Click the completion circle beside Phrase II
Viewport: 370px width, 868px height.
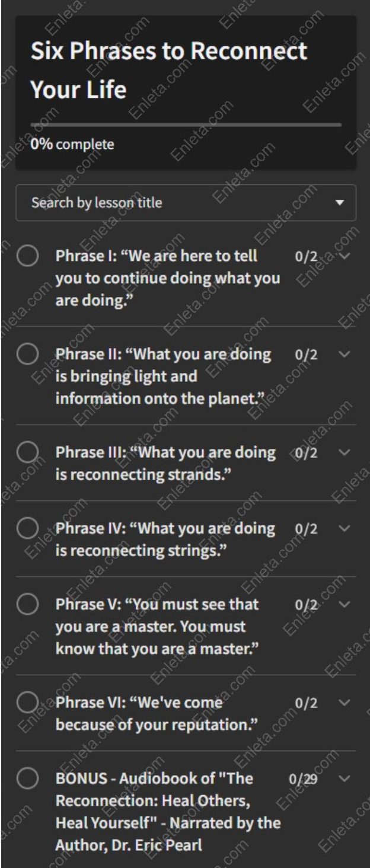click(28, 355)
